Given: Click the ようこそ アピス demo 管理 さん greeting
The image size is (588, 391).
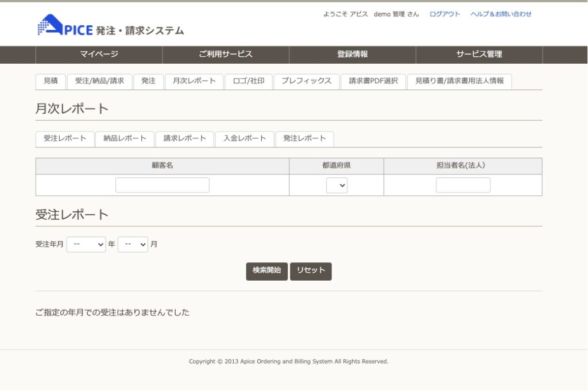Looking at the screenshot, I should 372,14.
